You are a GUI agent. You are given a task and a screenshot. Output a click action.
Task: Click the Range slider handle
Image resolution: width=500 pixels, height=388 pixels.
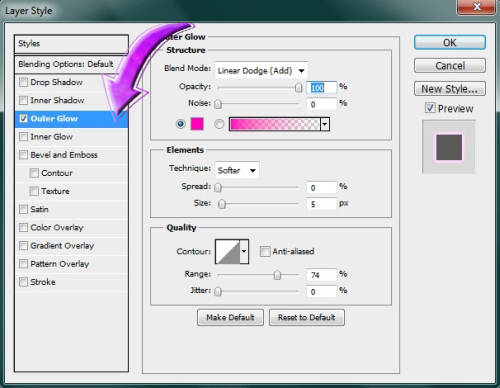pyautogui.click(x=277, y=275)
